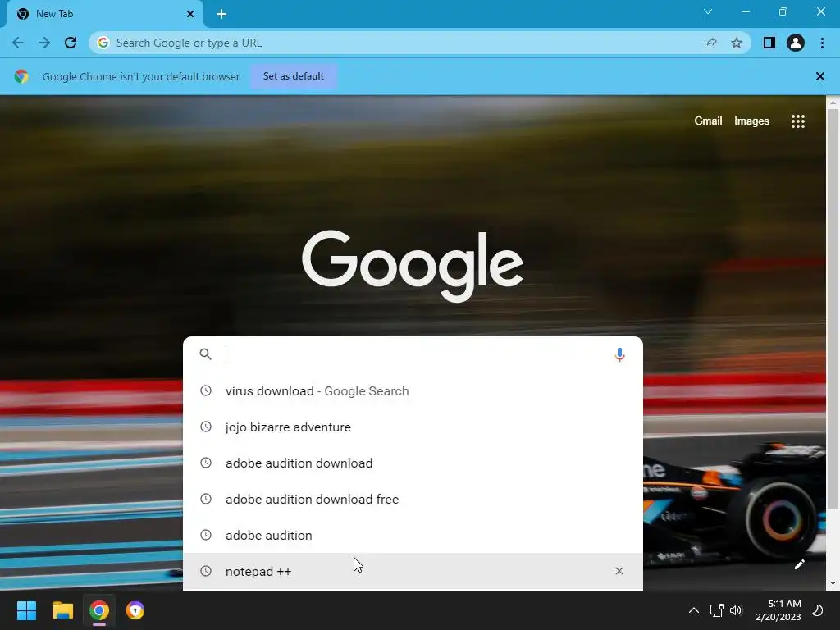Open the clock showing 5:11 AM
The height and width of the screenshot is (630, 840).
(778, 610)
